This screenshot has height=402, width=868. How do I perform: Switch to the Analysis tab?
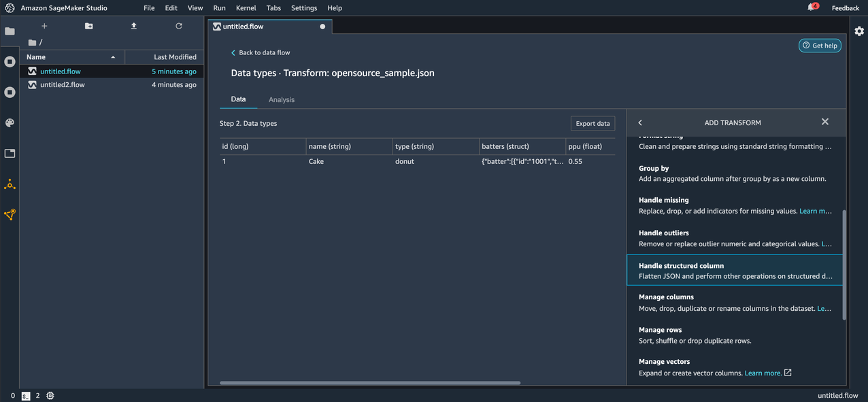click(x=282, y=99)
